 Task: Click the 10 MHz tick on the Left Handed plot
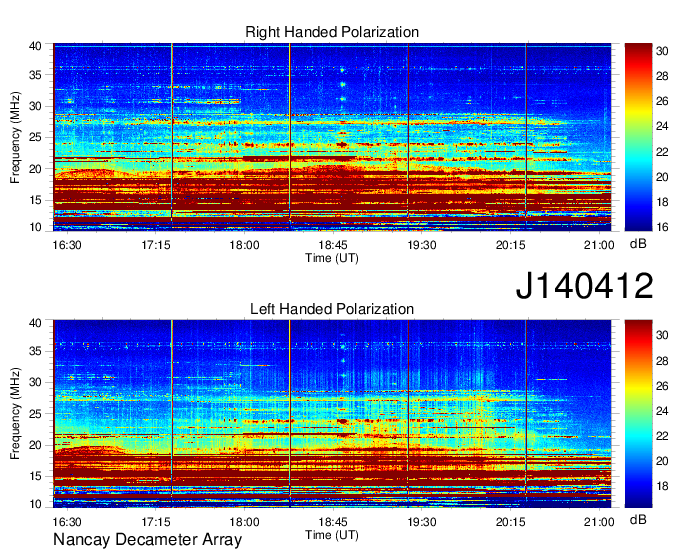pos(35,504)
